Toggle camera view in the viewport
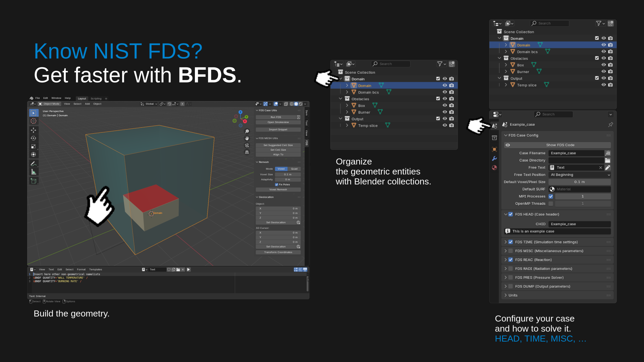The width and height of the screenshot is (644, 362). tap(247, 145)
